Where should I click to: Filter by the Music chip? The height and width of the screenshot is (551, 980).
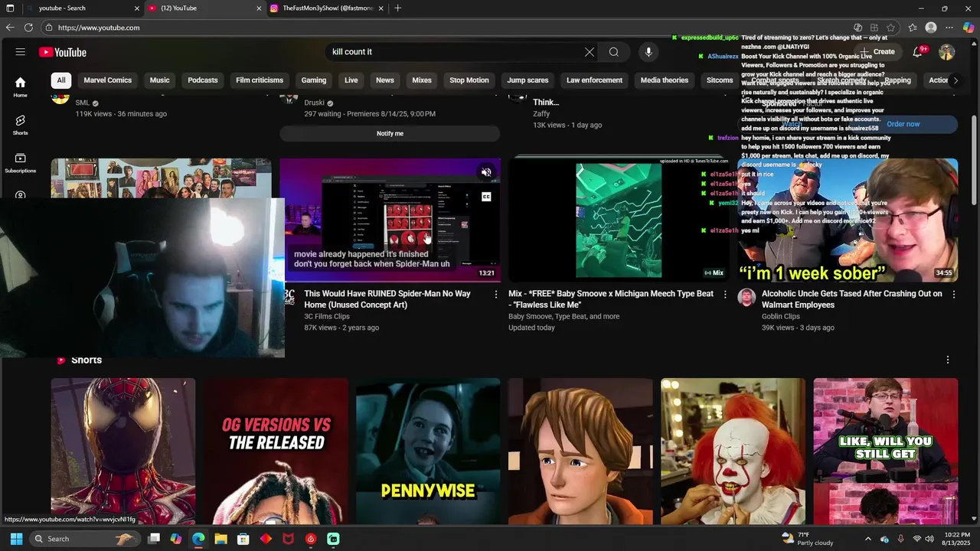click(x=159, y=80)
